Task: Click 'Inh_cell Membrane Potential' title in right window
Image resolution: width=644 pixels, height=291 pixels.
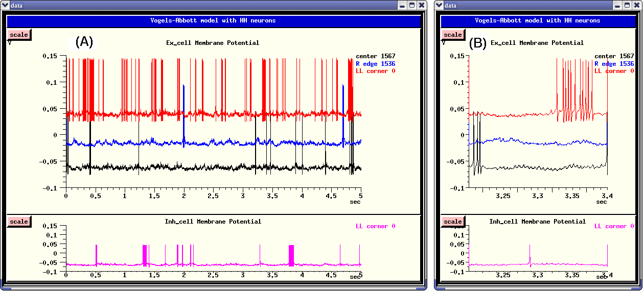Action: (x=537, y=222)
